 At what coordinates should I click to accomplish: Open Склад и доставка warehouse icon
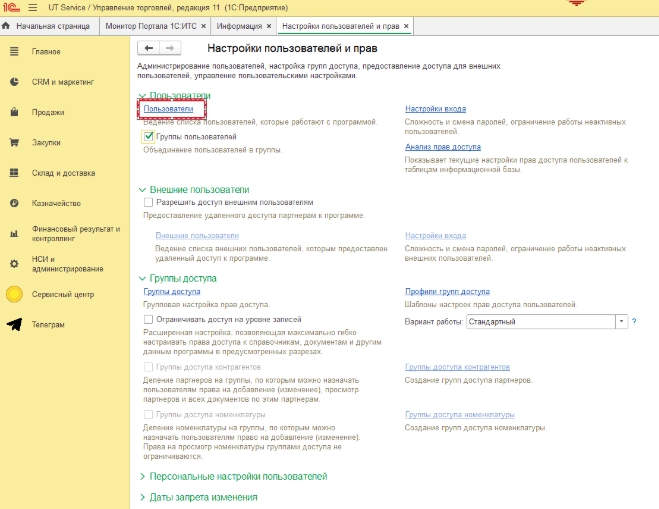click(x=15, y=172)
